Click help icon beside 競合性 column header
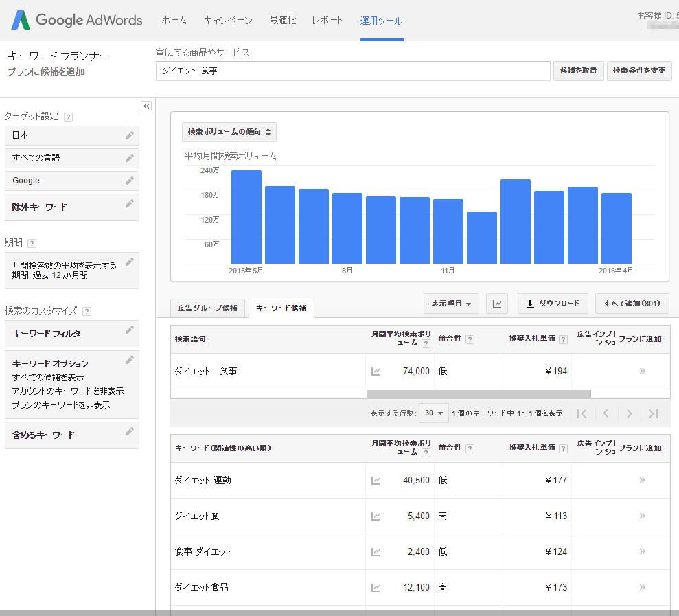Screen dimensions: 679x616 (x=470, y=339)
